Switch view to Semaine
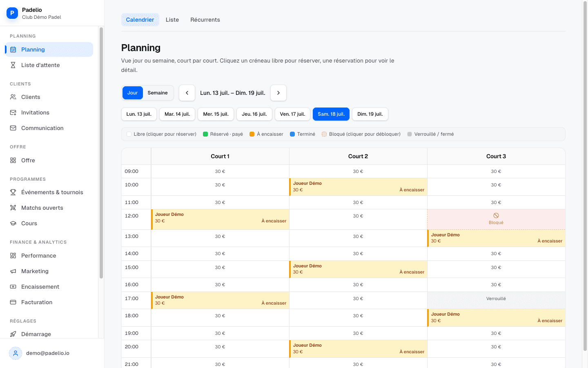 (158, 93)
